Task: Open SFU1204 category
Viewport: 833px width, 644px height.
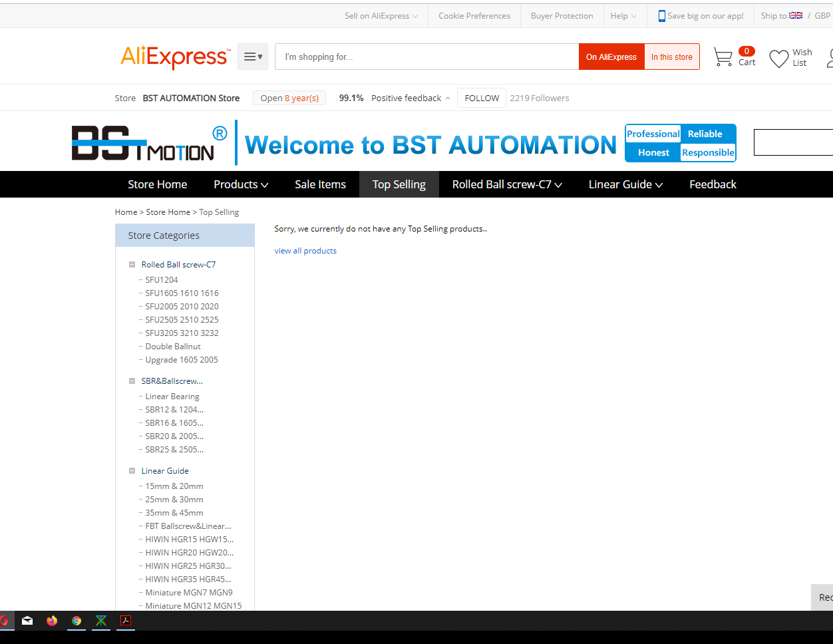Action: (x=162, y=280)
